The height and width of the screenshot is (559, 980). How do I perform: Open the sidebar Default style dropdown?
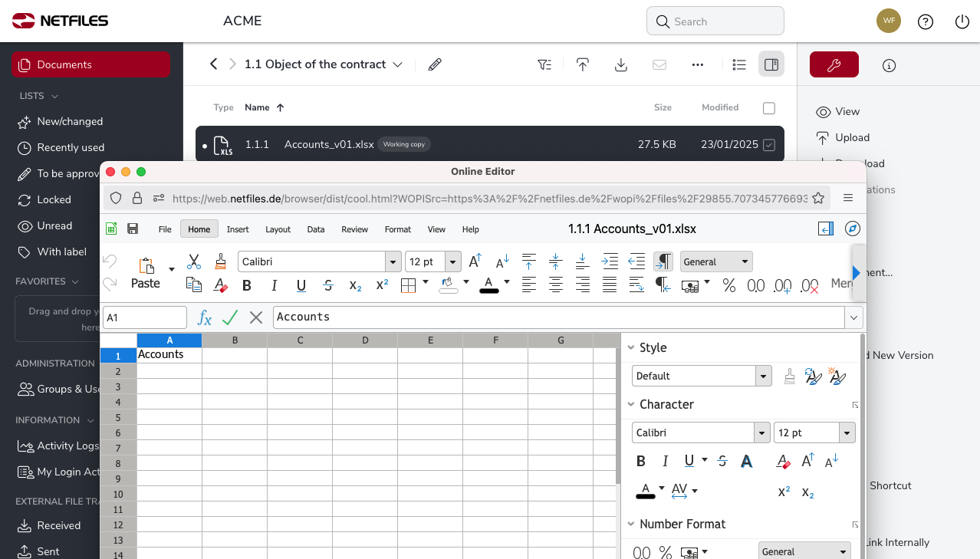763,376
